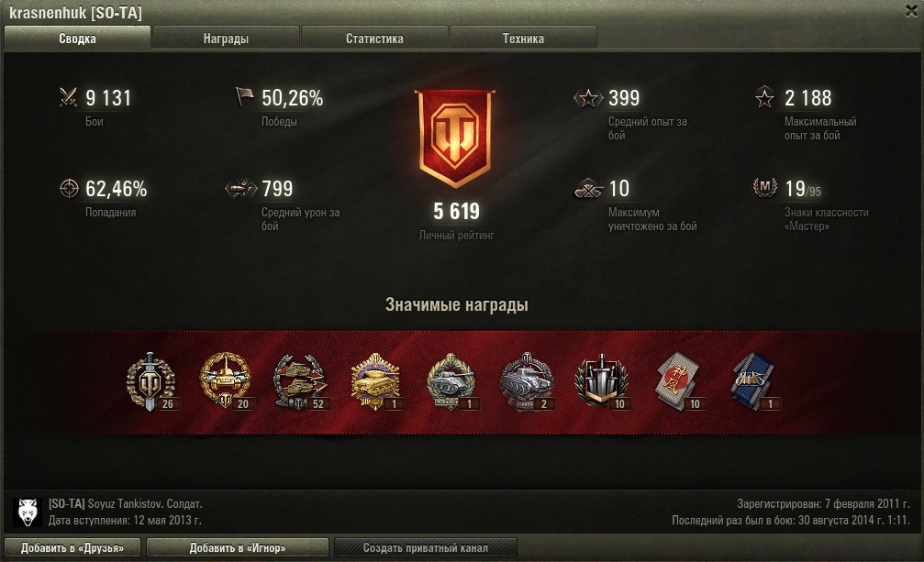Screen dimensions: 924x562
Task: Close the player profile window
Action: pyautogui.click(x=912, y=11)
